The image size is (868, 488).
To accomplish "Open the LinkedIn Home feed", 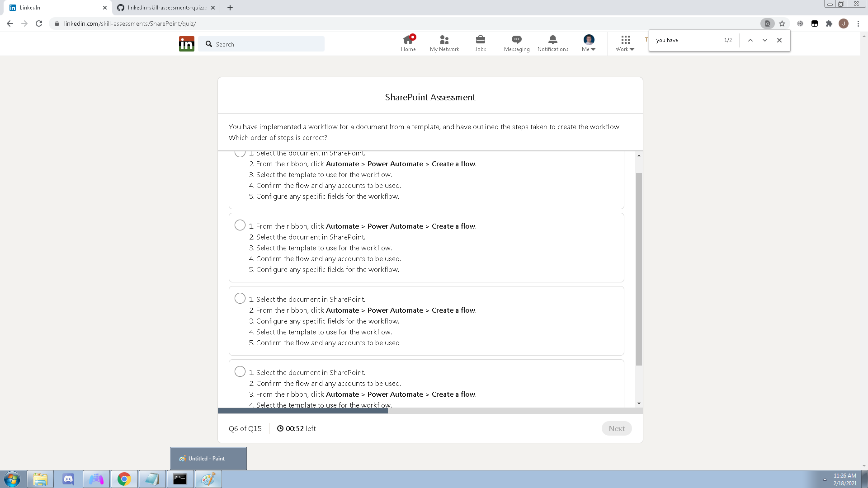I will (x=408, y=43).
